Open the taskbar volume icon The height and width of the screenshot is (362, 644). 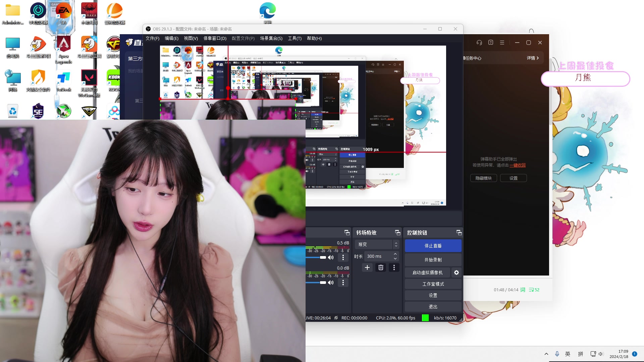tap(601, 354)
